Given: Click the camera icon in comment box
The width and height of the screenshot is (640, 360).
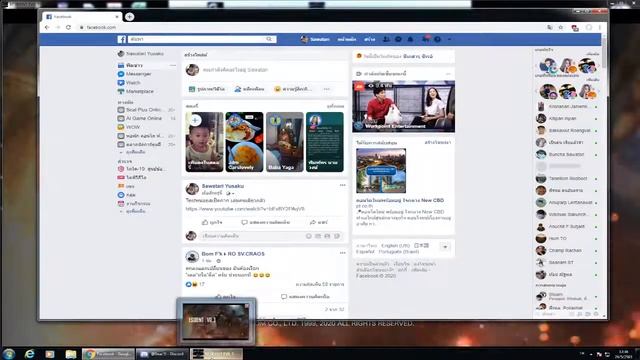Looking at the screenshot, I should [318, 236].
